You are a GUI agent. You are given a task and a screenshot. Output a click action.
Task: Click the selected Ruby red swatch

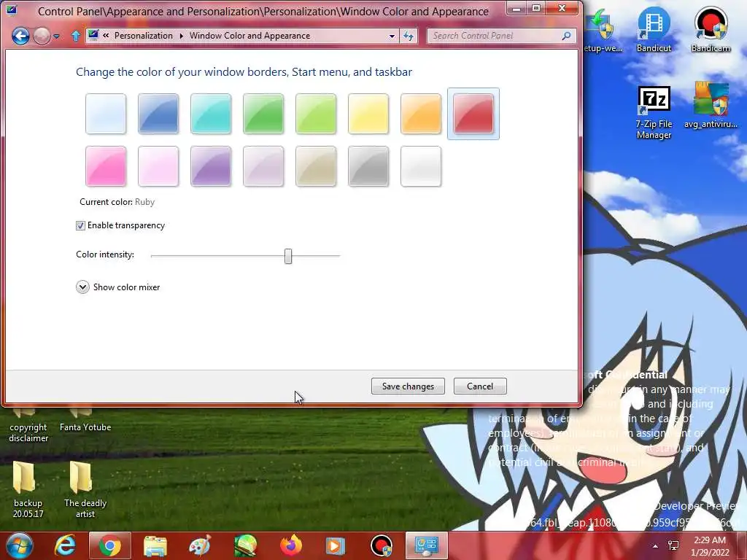click(x=473, y=114)
